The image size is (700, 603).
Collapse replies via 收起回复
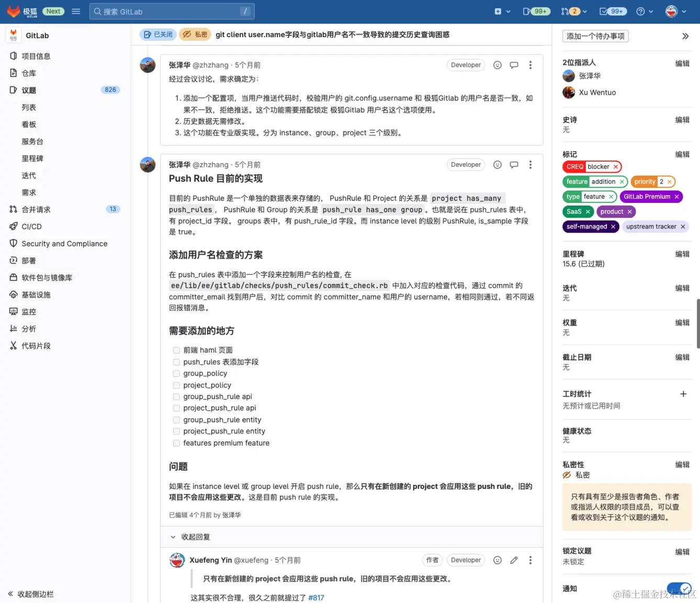coord(190,537)
